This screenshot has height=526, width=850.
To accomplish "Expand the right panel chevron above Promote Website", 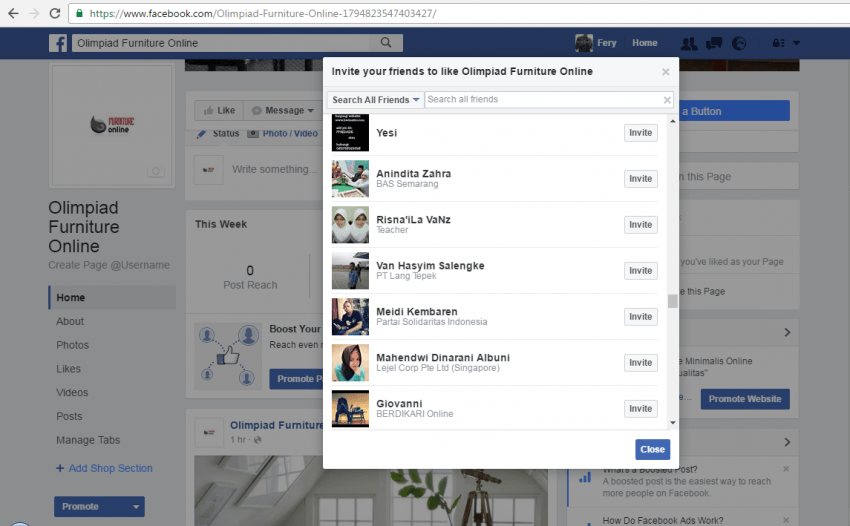I will [787, 332].
